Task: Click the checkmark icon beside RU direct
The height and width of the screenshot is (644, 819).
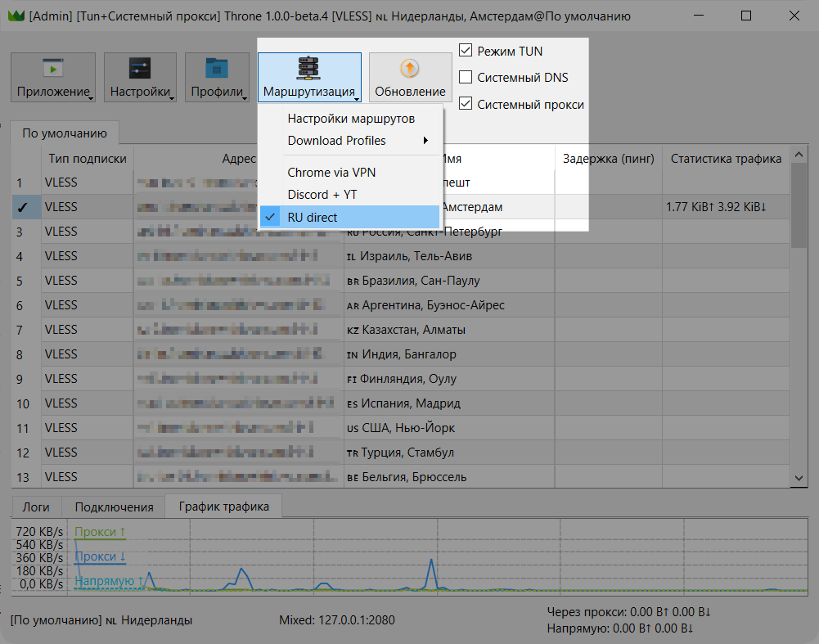Action: [271, 218]
